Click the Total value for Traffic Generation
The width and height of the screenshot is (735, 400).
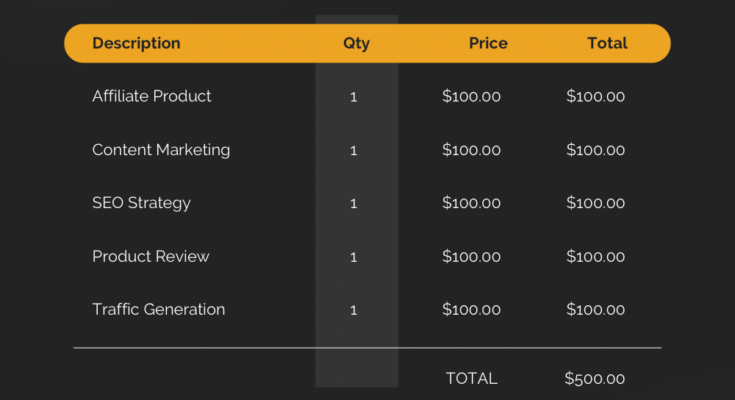(595, 309)
